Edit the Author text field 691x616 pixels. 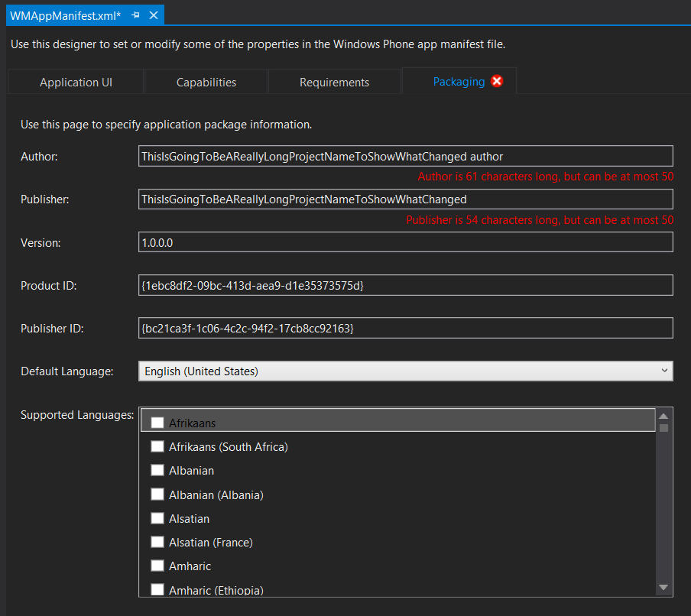(405, 156)
